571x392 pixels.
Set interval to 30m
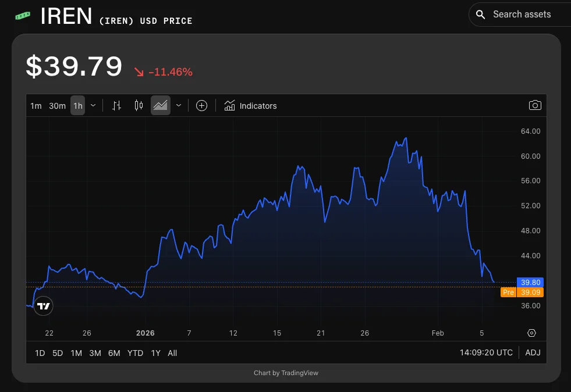point(57,106)
